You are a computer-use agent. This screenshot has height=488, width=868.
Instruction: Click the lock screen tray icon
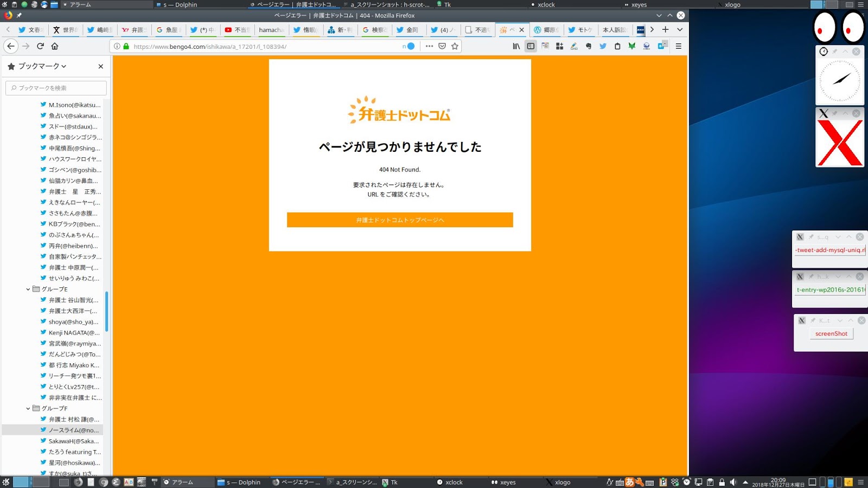pyautogui.click(x=722, y=482)
